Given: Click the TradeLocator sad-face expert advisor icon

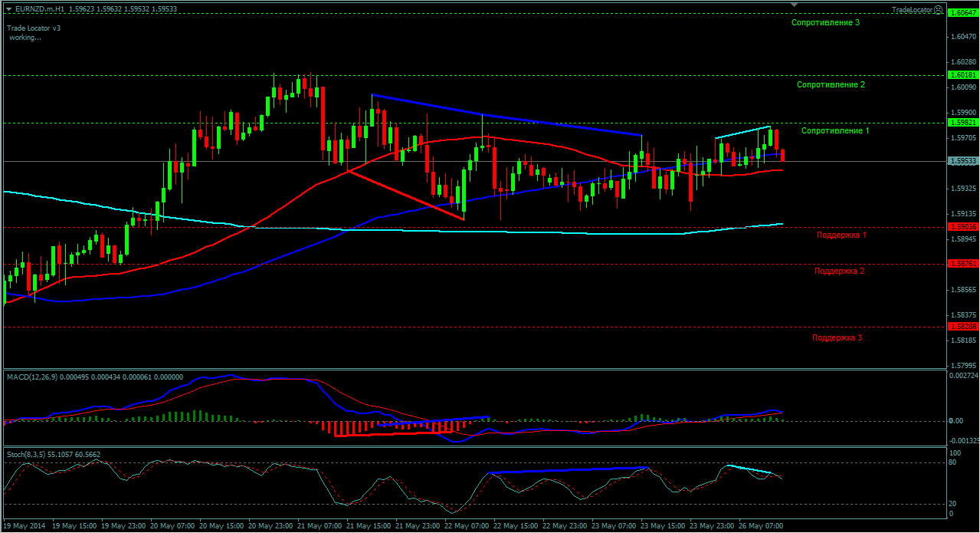Looking at the screenshot, I should [938, 9].
